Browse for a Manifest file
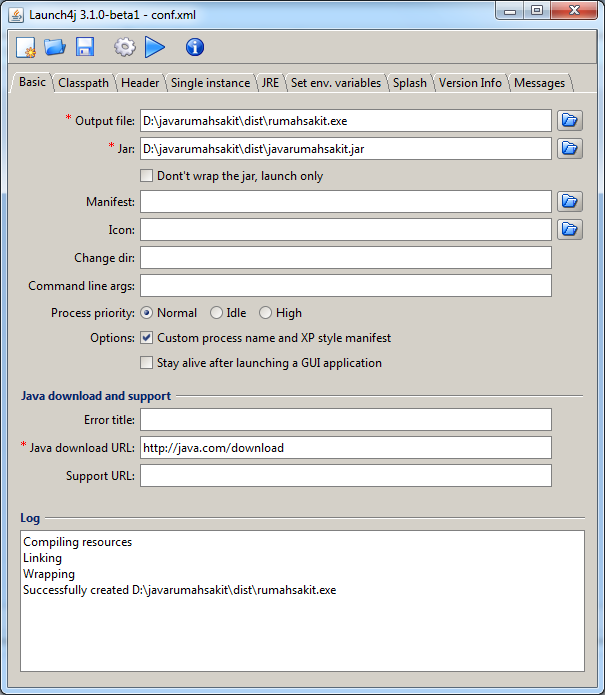 coord(570,202)
